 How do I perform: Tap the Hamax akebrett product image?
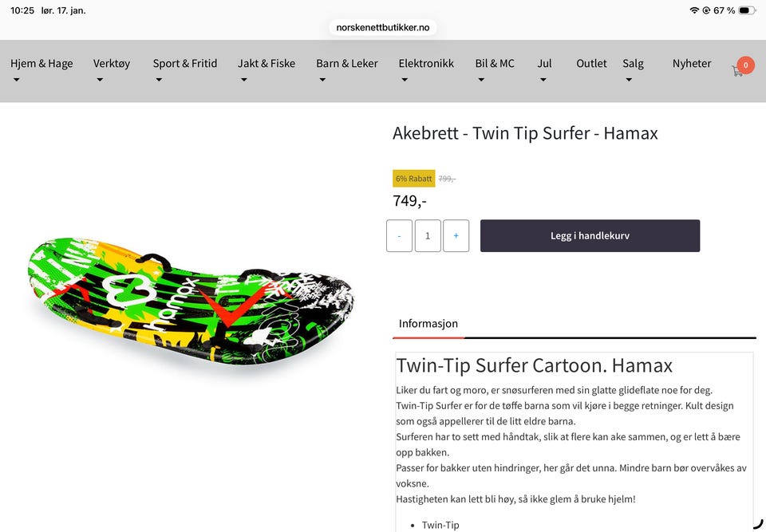(191, 301)
